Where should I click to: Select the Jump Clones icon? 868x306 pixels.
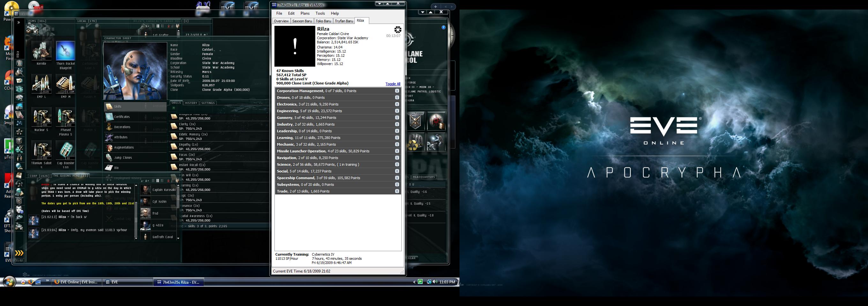(x=109, y=157)
